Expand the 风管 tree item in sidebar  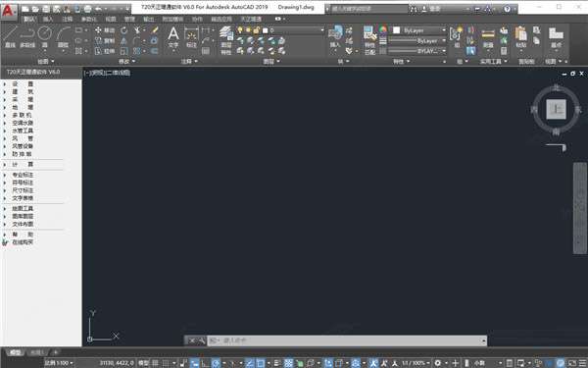pos(19,138)
